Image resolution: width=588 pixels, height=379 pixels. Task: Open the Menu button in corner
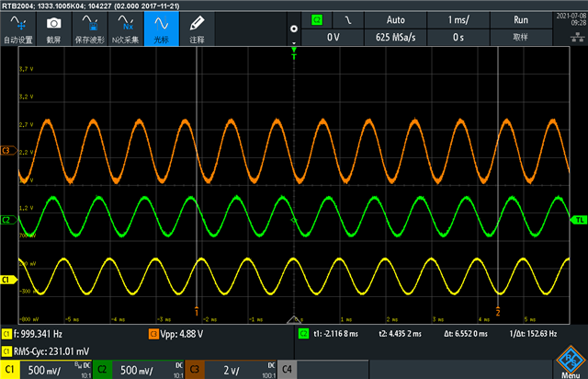pos(570,364)
